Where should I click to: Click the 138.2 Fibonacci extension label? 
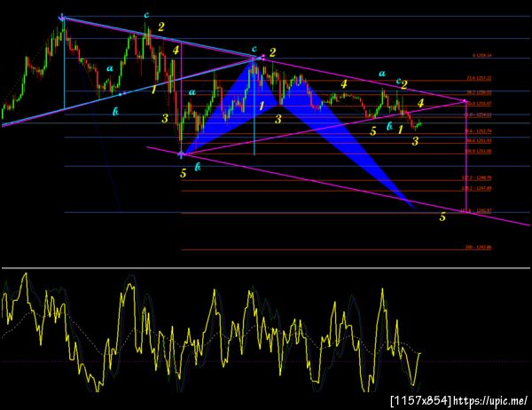[x=477, y=188]
